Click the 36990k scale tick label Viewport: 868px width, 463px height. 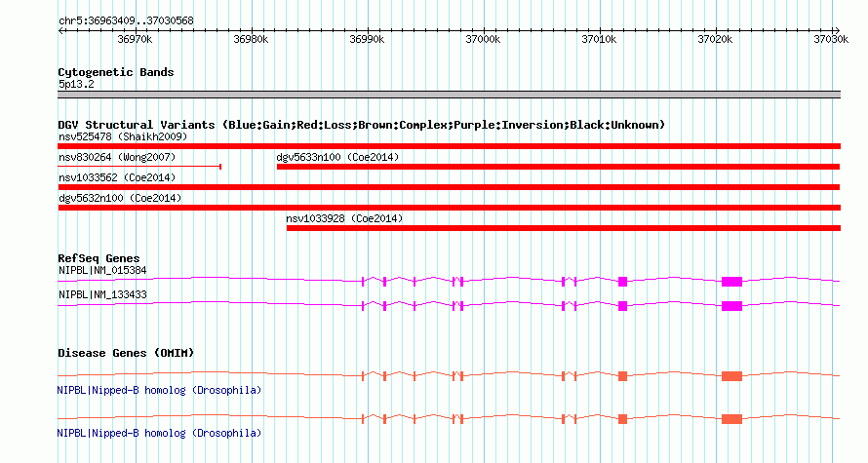367,39
